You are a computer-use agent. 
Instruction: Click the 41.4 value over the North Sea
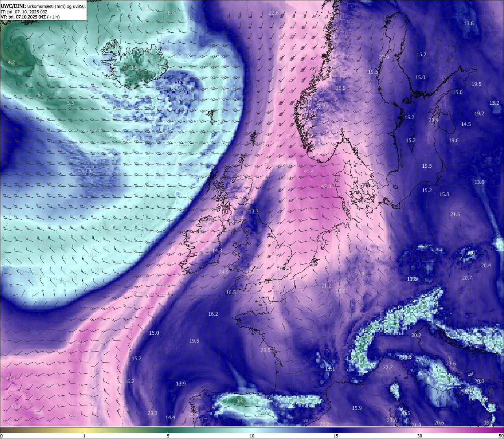(x=309, y=171)
